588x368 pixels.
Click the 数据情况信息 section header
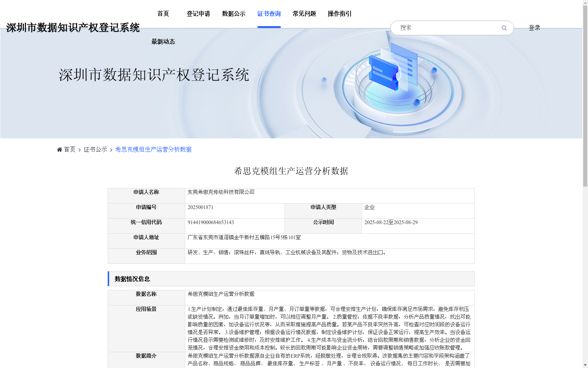tap(291, 279)
